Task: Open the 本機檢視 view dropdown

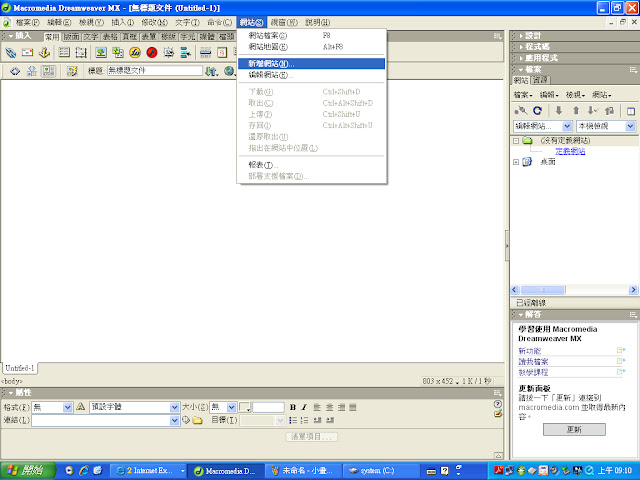Action: tap(630, 126)
